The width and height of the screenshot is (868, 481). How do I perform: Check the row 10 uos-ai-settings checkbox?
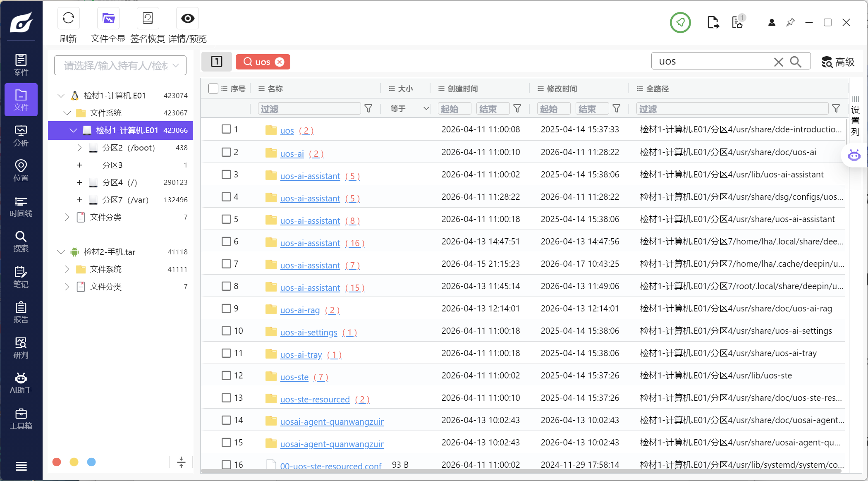(x=226, y=330)
